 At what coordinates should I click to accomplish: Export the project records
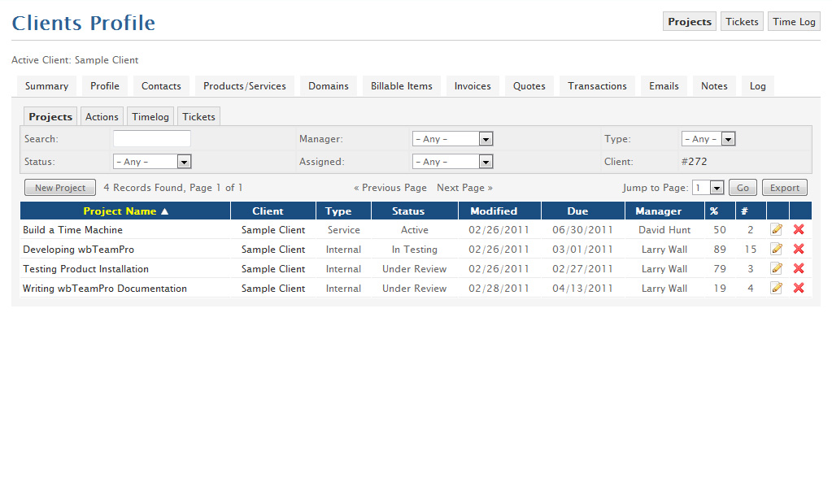(784, 188)
